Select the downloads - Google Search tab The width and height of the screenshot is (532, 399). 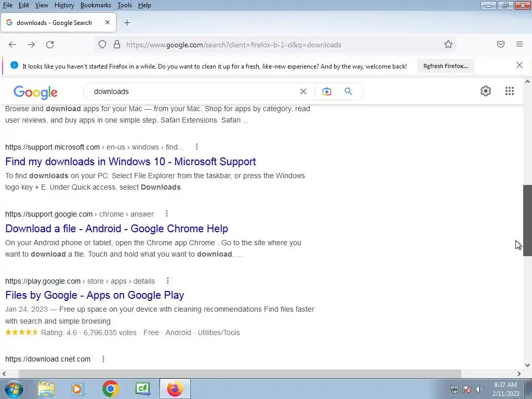[x=58, y=23]
